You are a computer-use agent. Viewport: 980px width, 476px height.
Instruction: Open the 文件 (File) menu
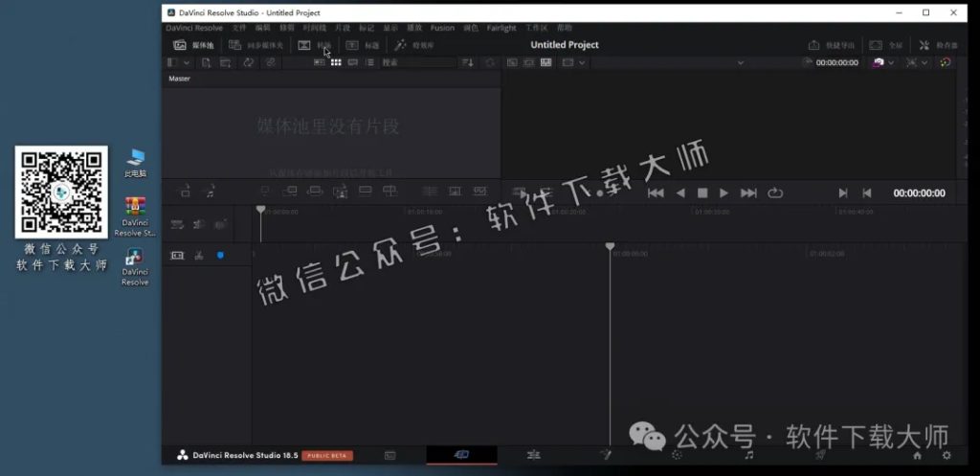click(238, 28)
